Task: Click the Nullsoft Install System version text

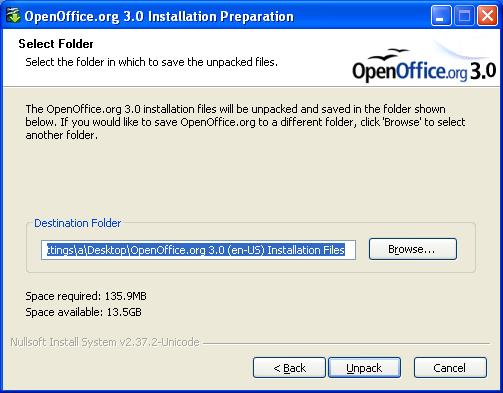Action: [105, 342]
